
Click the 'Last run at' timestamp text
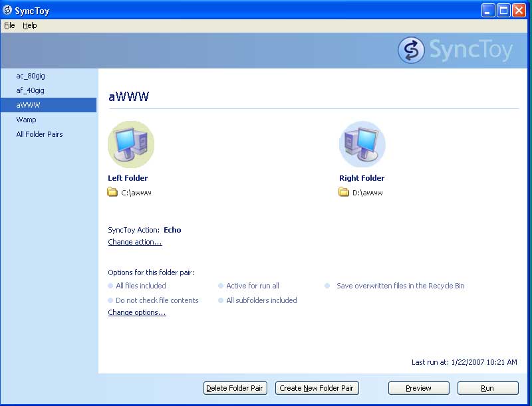click(x=464, y=362)
